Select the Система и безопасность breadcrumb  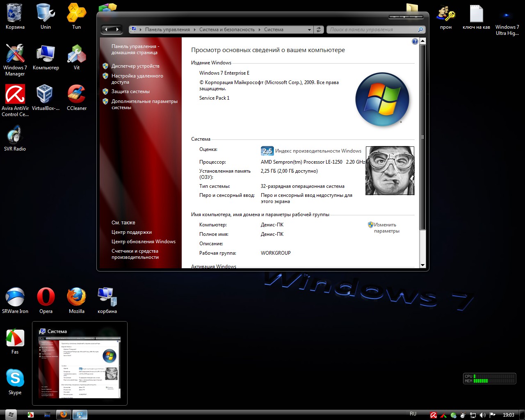coord(227,30)
